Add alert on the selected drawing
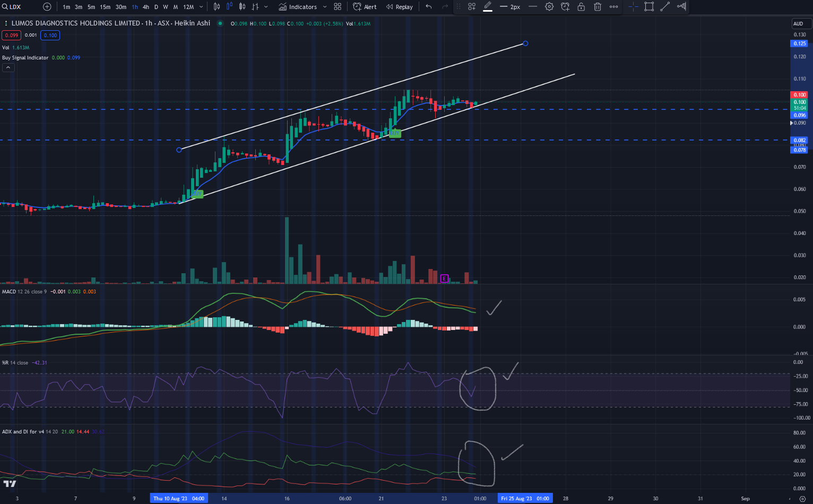The width and height of the screenshot is (813, 504). [565, 7]
